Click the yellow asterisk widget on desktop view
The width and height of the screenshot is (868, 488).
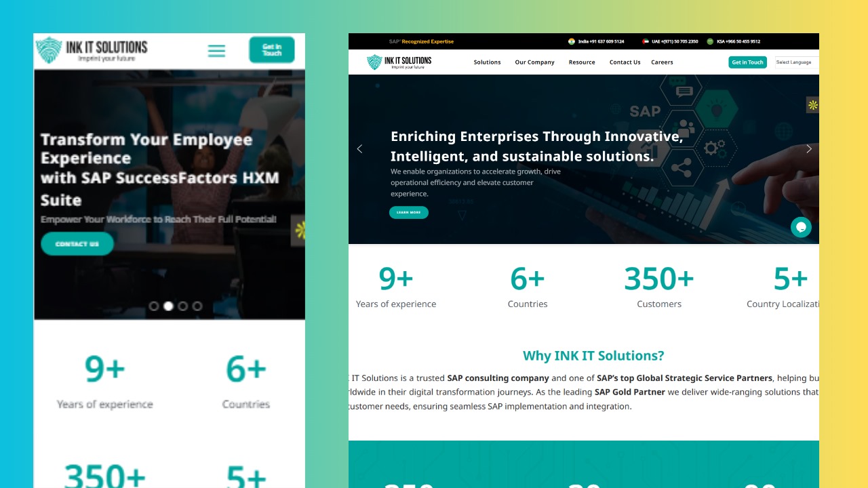(x=812, y=105)
